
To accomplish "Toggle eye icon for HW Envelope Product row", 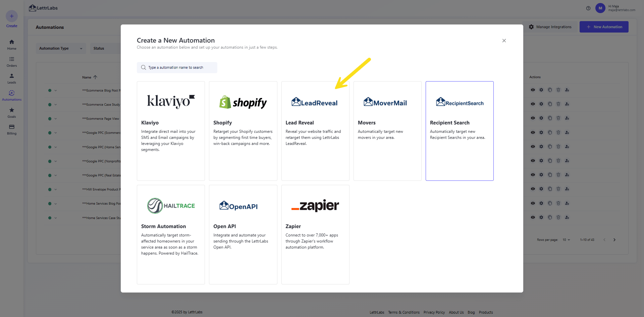I will [x=533, y=189].
